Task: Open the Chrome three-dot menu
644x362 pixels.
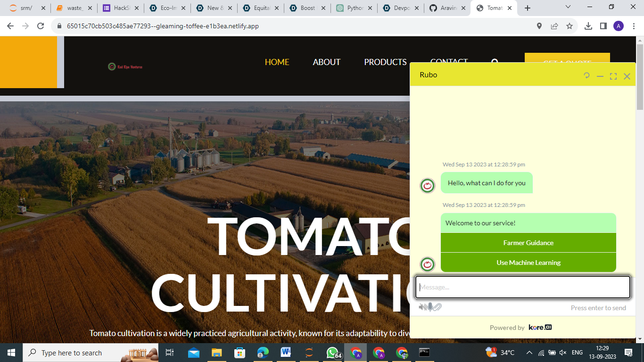Action: tap(634, 26)
